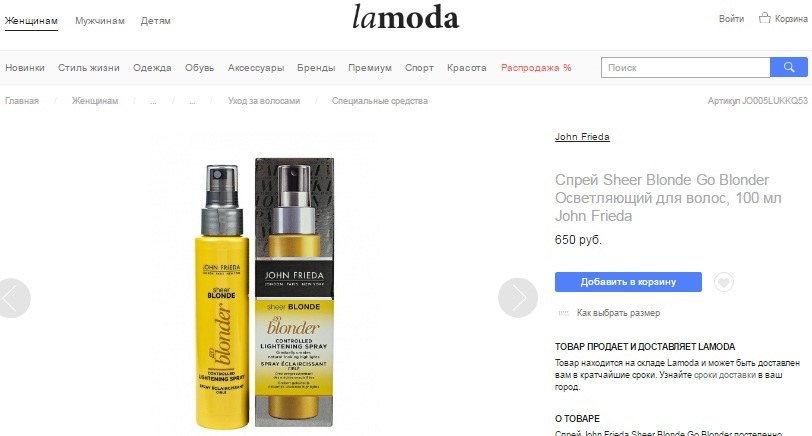Add product to wishlist via heart icon
Viewport: 812px width, 436px height.
pos(723,282)
